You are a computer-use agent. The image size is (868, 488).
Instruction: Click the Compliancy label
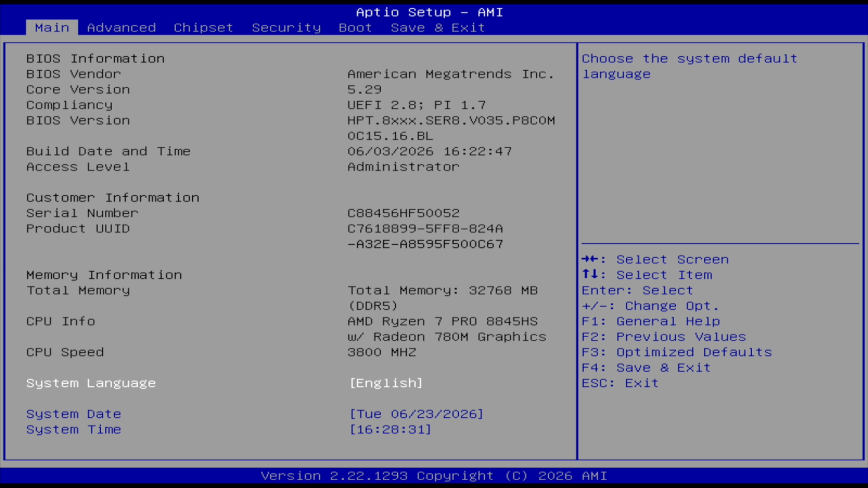pyautogui.click(x=69, y=105)
